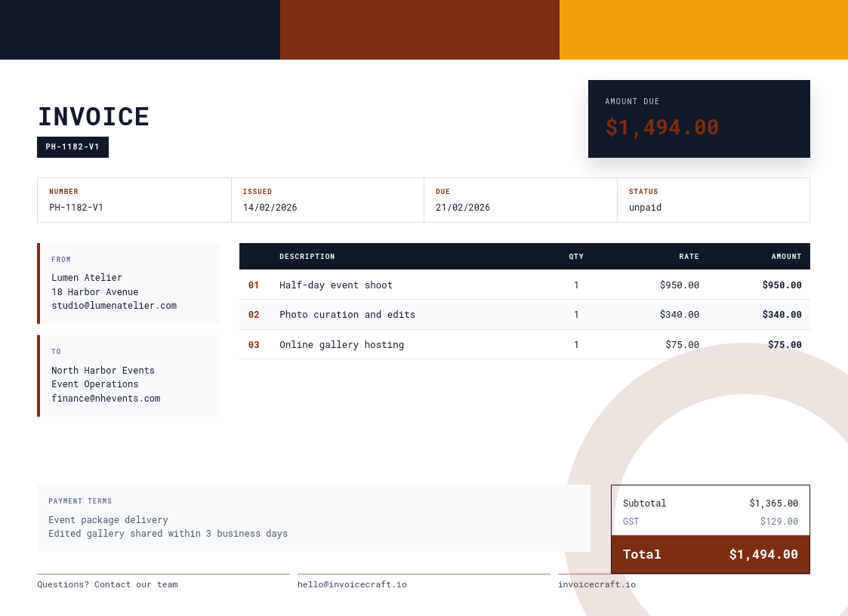The height and width of the screenshot is (616, 848).
Task: Click finance@nhevents.com email
Action: point(106,399)
